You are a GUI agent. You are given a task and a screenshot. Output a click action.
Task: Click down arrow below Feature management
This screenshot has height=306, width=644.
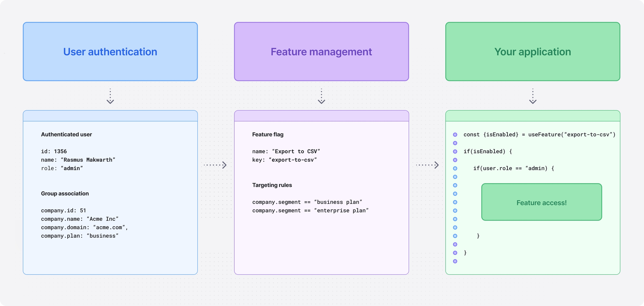(x=321, y=97)
